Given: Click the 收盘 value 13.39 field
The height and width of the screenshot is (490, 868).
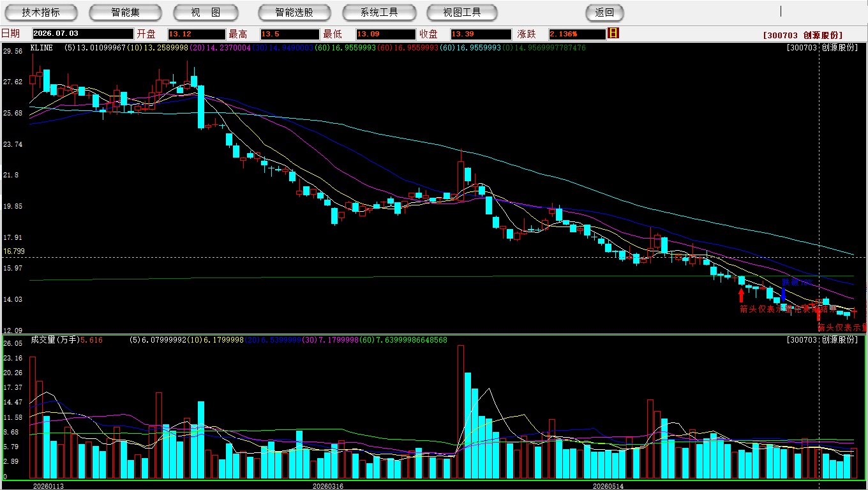Looking at the screenshot, I should point(481,34).
